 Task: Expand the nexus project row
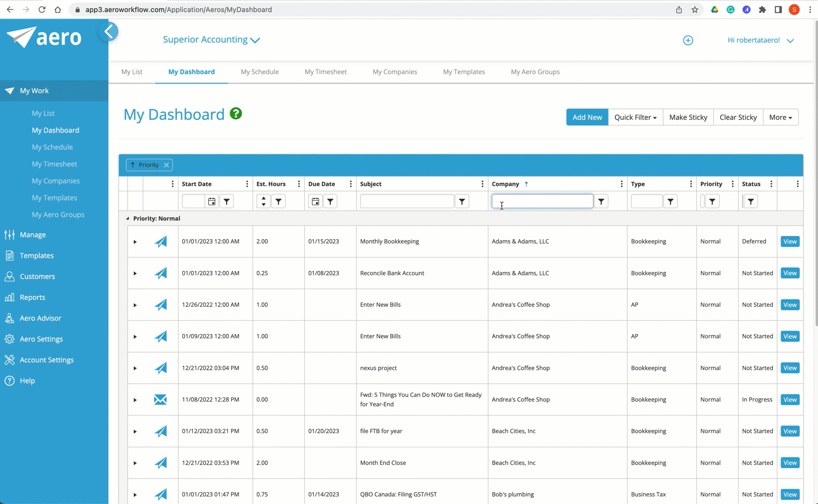coord(135,368)
